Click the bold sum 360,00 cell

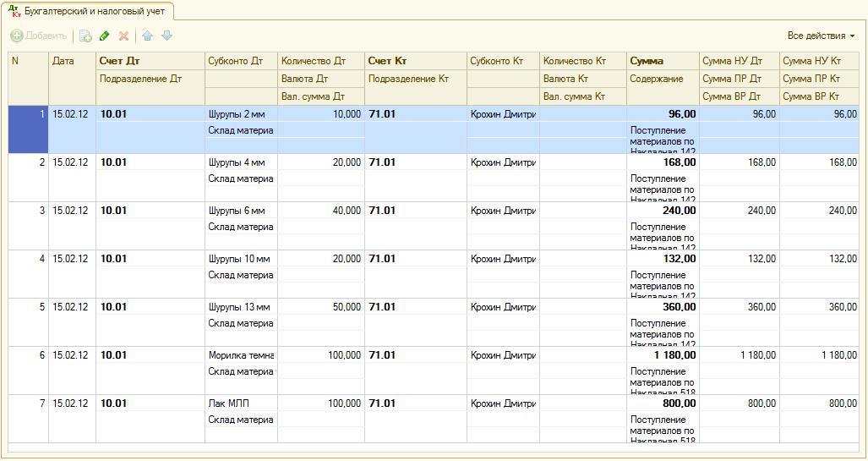click(663, 307)
